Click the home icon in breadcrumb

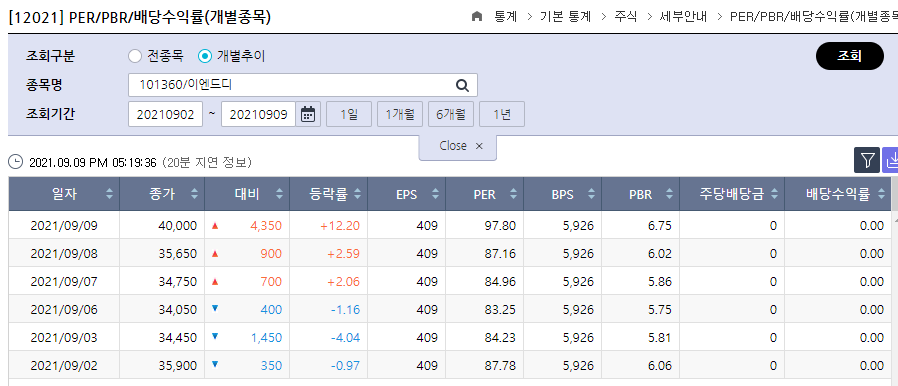pos(476,17)
